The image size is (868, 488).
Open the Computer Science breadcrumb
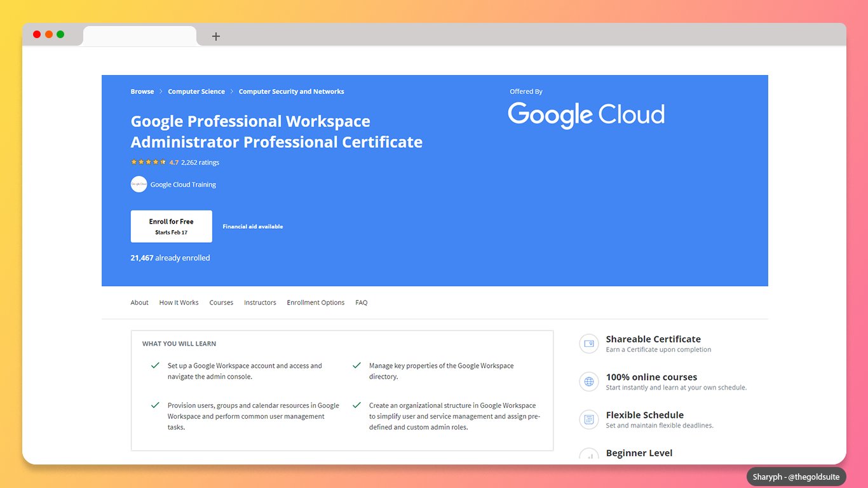click(x=196, y=91)
